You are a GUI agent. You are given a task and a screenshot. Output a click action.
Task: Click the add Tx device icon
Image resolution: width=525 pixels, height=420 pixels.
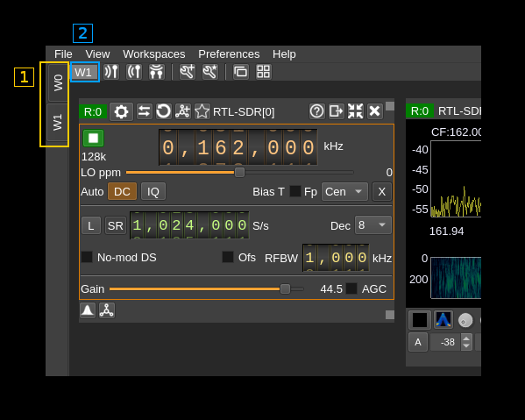[x=134, y=72]
